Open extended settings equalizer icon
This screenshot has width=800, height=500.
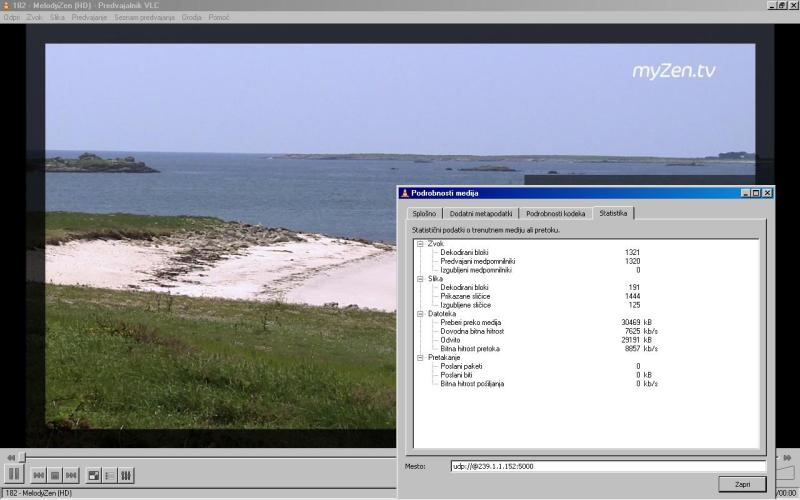pos(126,475)
